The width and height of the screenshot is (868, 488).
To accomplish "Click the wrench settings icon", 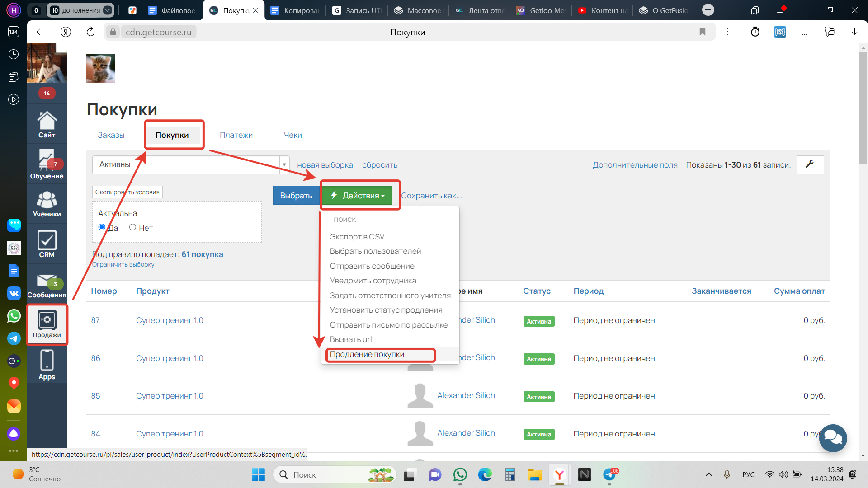I will (810, 164).
